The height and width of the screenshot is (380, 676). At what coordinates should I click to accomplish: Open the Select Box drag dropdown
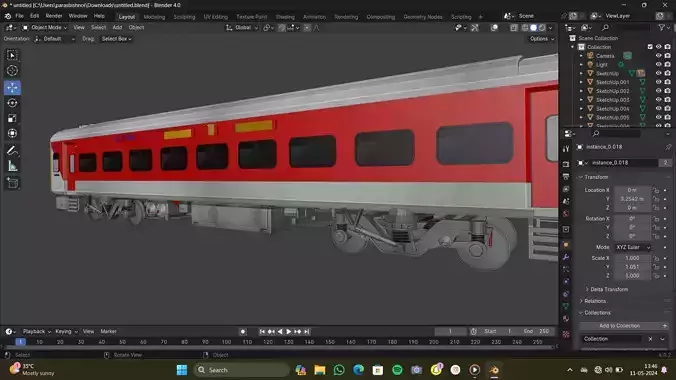(x=116, y=39)
